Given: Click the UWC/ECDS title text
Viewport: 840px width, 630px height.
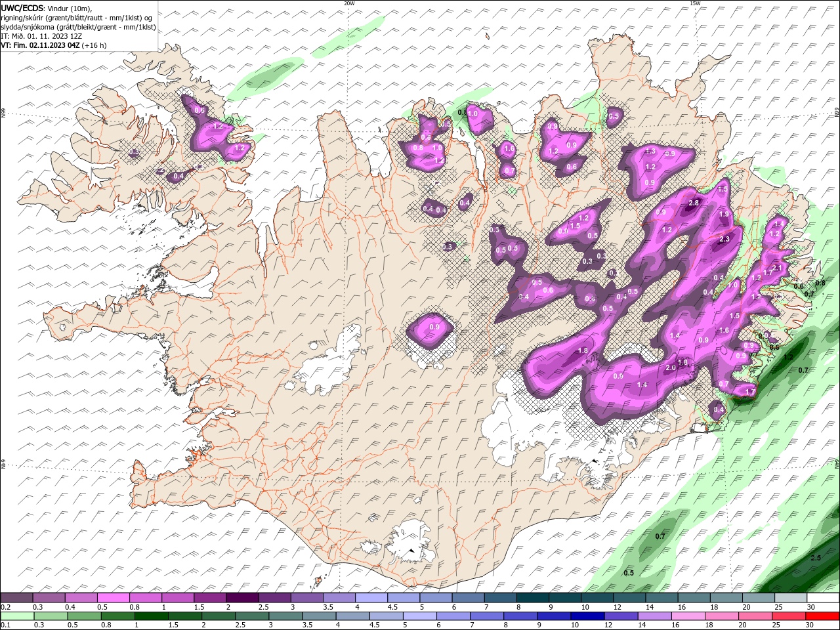Looking at the screenshot, I should 23,8.
